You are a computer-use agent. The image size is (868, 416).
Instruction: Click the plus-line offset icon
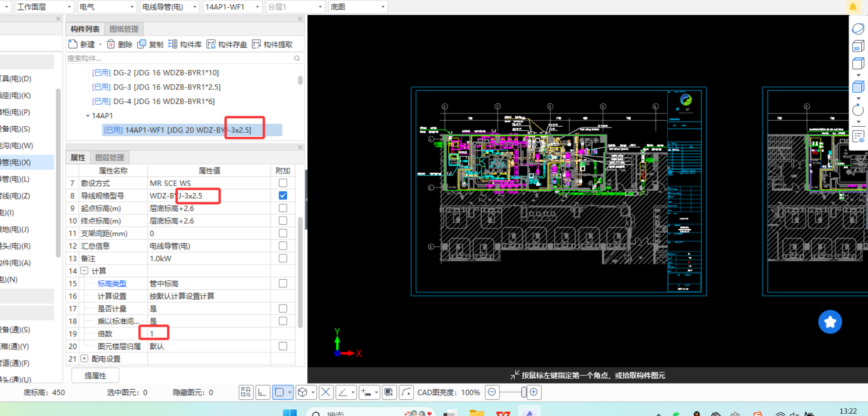click(366, 392)
